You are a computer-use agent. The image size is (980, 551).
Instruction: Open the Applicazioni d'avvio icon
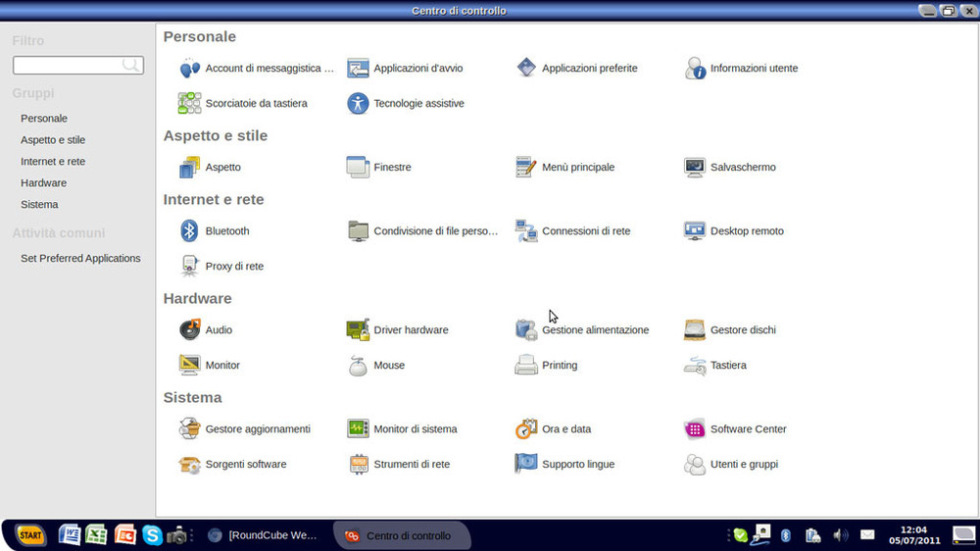click(x=358, y=69)
